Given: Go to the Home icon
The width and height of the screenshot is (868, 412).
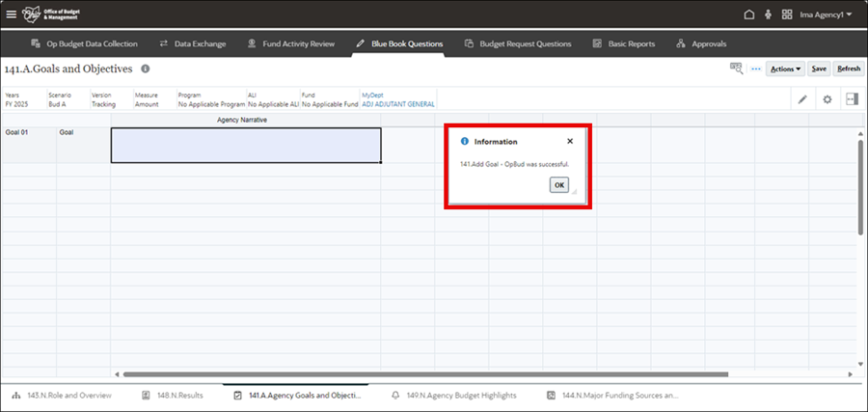Looking at the screenshot, I should point(748,14).
